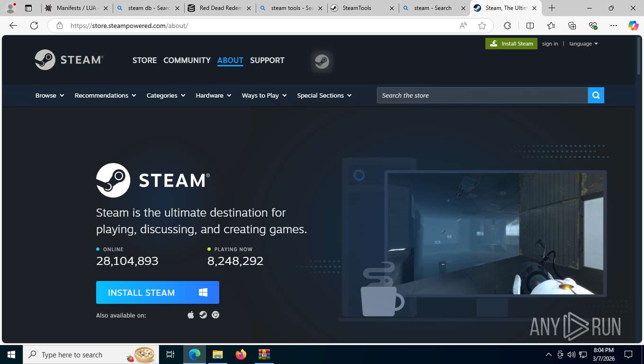Open Edge Settings and more menu
The width and height of the screenshot is (644, 364).
(614, 26)
